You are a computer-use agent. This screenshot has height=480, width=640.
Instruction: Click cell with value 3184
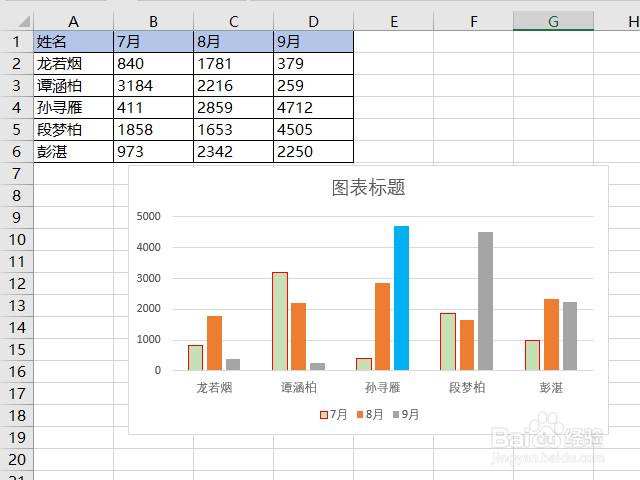pyautogui.click(x=153, y=86)
